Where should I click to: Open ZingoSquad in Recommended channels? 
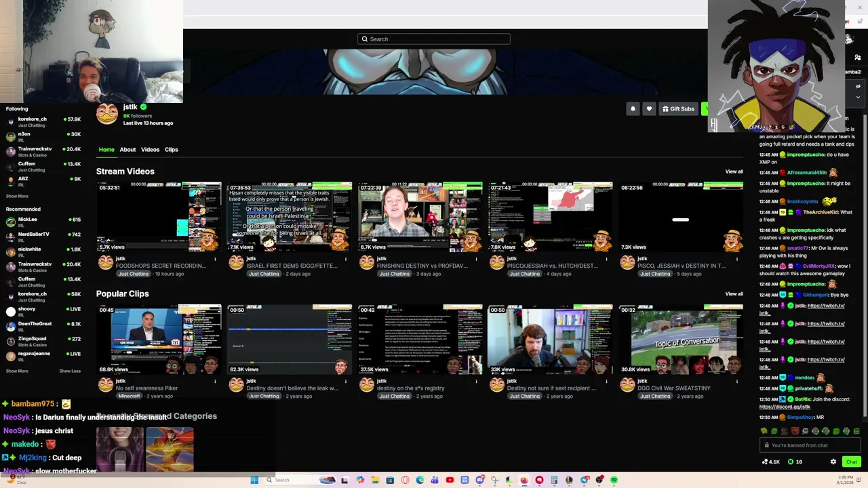(43, 342)
